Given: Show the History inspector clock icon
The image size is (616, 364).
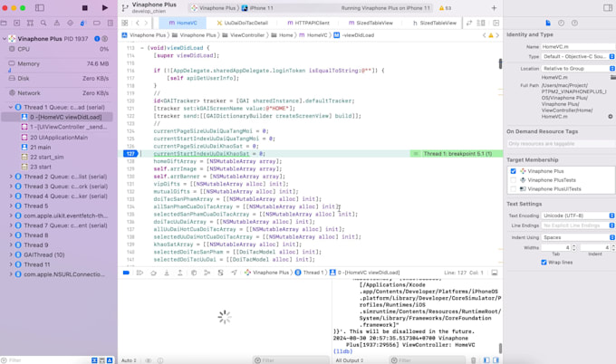Looking at the screenshot, I should coord(561,24).
